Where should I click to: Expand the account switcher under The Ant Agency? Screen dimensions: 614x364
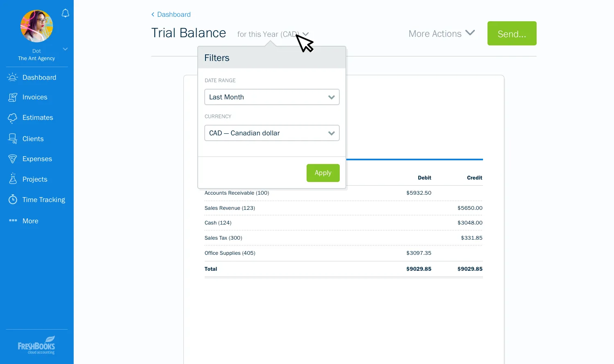tap(65, 49)
